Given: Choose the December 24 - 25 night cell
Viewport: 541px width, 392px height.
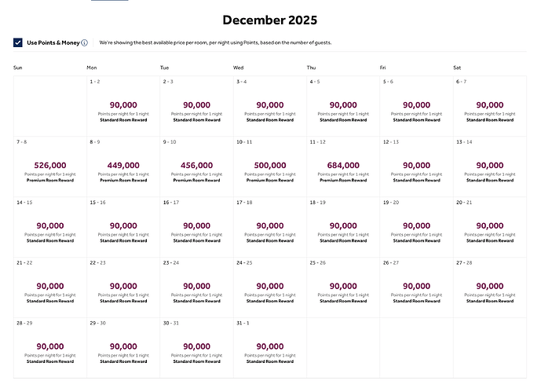Looking at the screenshot, I should pyautogui.click(x=269, y=288).
